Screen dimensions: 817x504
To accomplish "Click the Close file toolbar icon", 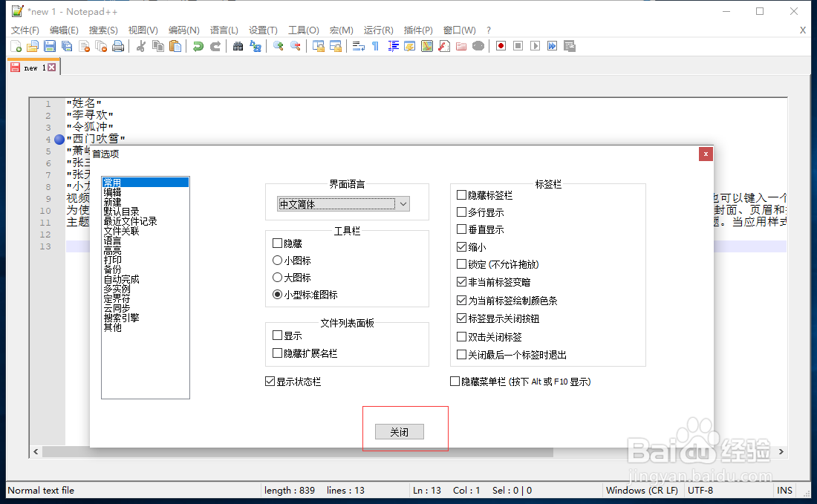I will [x=84, y=46].
